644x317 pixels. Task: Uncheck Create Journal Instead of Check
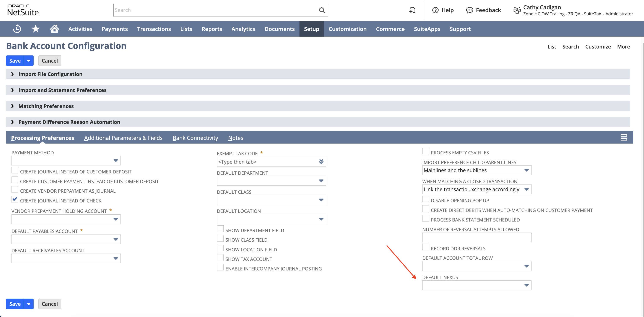pos(15,199)
